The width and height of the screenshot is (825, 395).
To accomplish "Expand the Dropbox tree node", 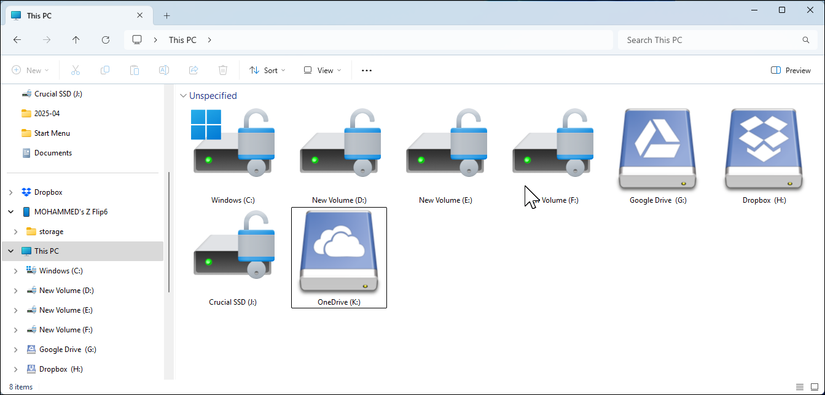I will pos(11,193).
